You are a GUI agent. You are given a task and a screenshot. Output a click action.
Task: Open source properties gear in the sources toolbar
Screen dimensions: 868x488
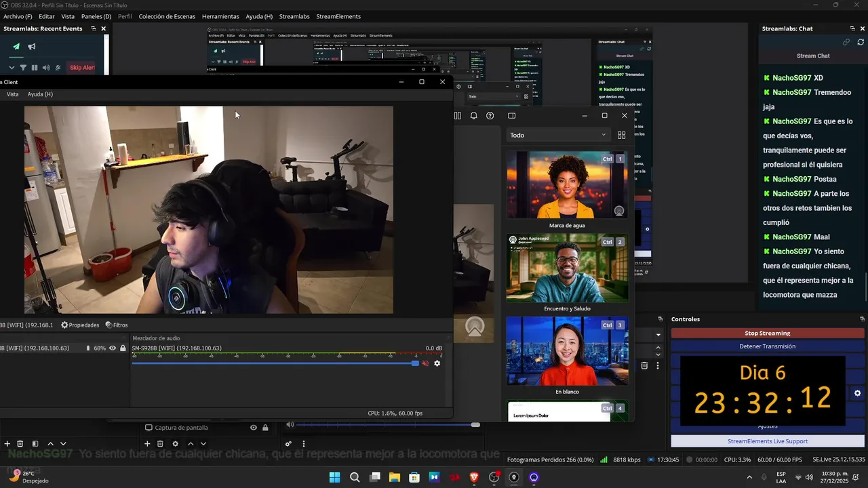[x=176, y=444]
